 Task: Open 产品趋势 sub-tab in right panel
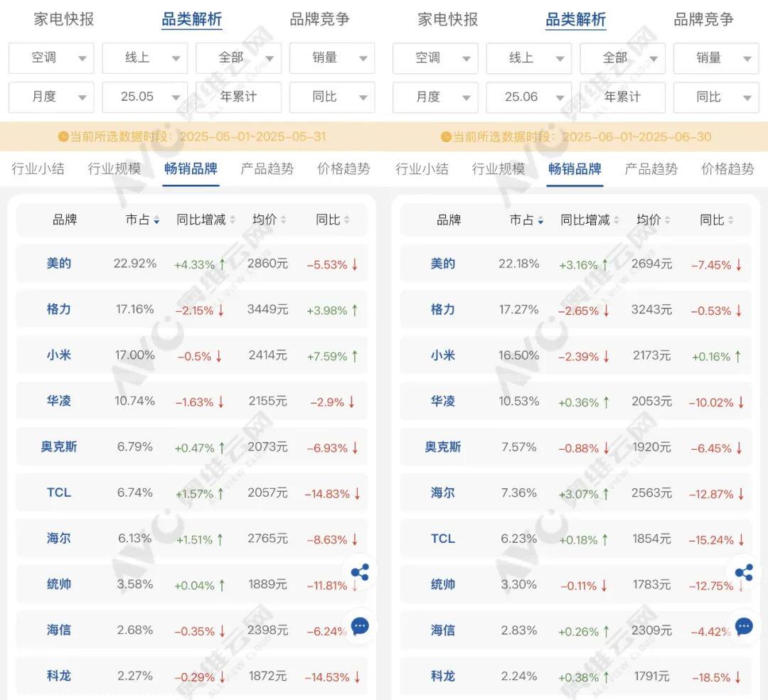click(651, 169)
